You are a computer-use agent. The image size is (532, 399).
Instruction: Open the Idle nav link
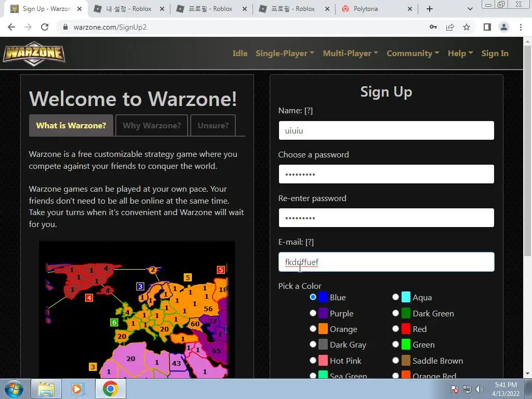pyautogui.click(x=240, y=54)
